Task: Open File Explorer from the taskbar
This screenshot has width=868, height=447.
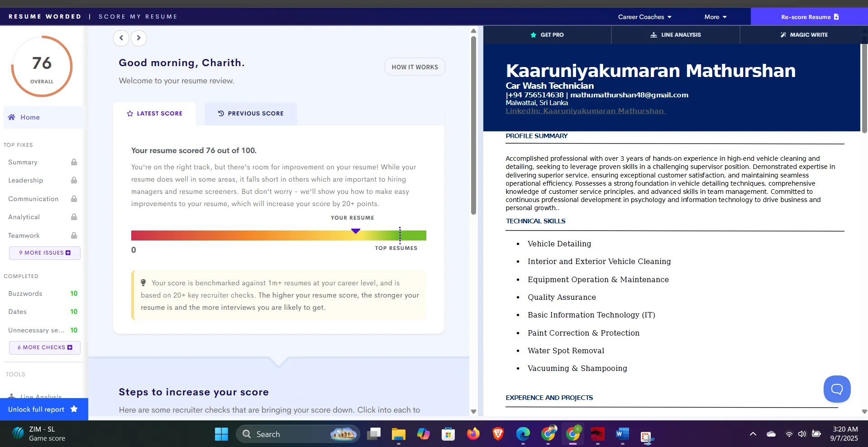Action: pyautogui.click(x=398, y=434)
